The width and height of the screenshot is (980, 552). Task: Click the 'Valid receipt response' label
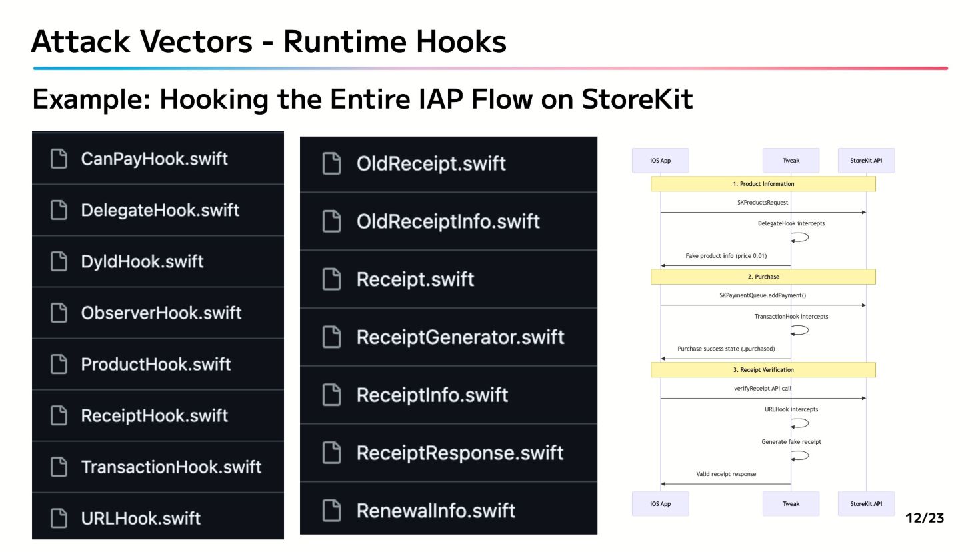726,474
